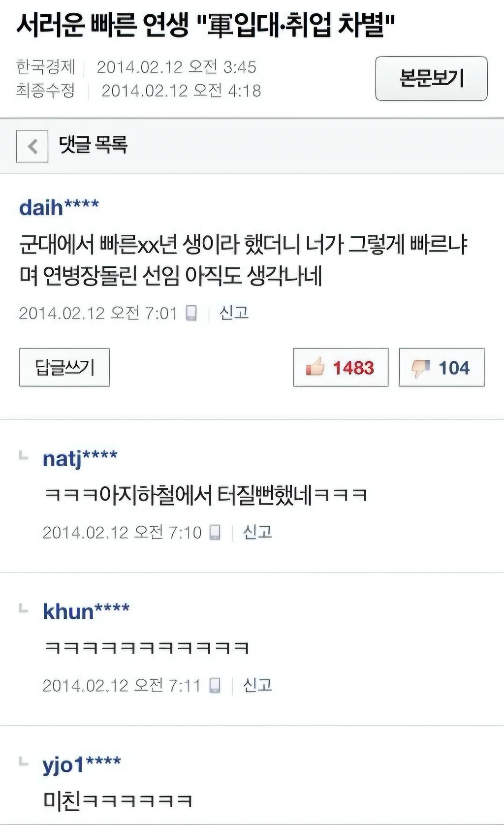Tap the back arrow beside 댓글 목록
Viewport: 504px width, 825px height.
[x=32, y=146]
